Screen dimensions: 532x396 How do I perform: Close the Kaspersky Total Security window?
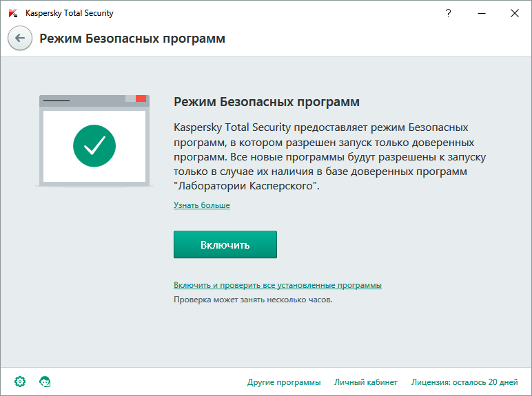(514, 13)
